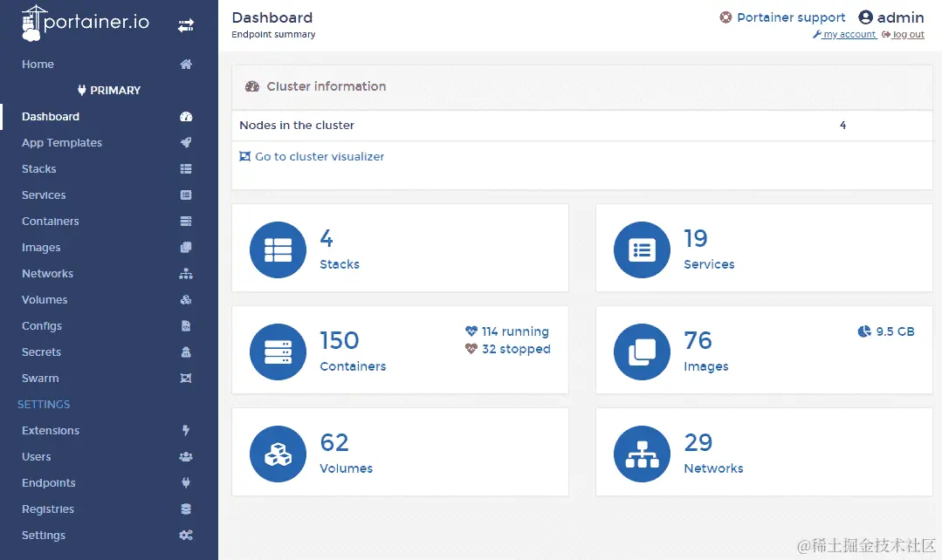Click Go to cluster visualizer link
This screenshot has height=560, width=942.
[312, 157]
